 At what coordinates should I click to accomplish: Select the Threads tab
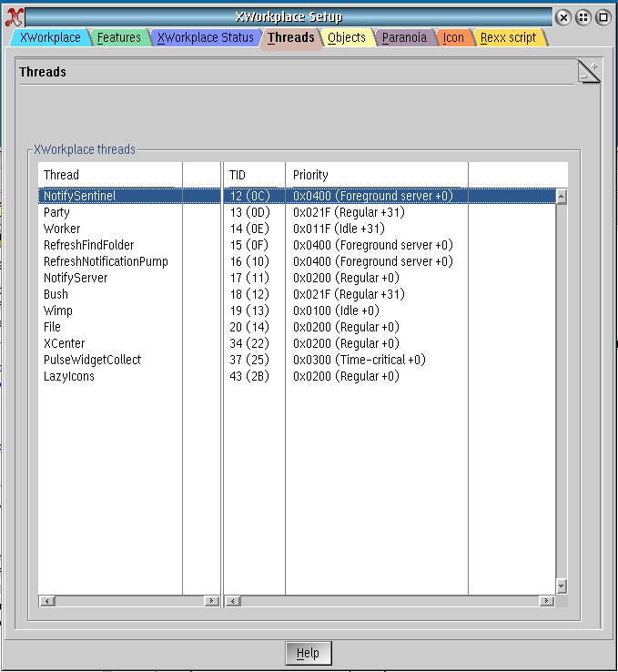291,38
